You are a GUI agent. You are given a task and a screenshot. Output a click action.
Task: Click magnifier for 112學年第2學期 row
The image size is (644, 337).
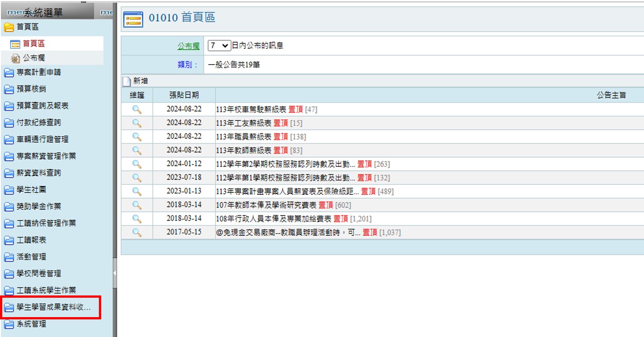coord(137,164)
